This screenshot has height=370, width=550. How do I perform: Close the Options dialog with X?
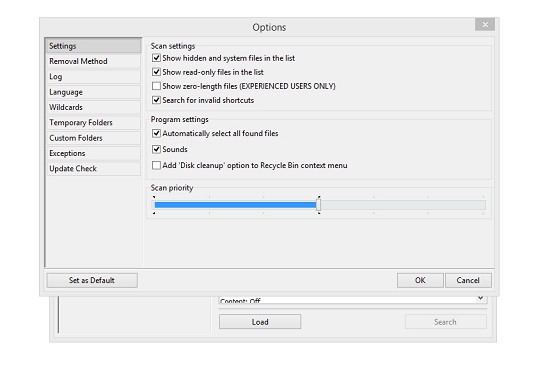pos(485,25)
